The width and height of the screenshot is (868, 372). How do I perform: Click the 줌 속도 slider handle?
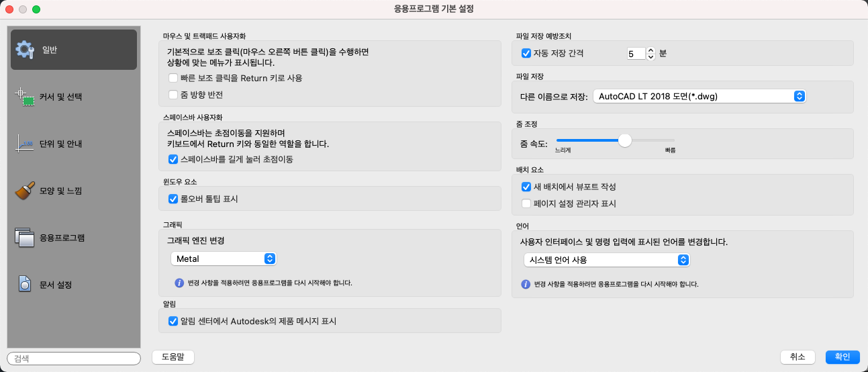(625, 140)
